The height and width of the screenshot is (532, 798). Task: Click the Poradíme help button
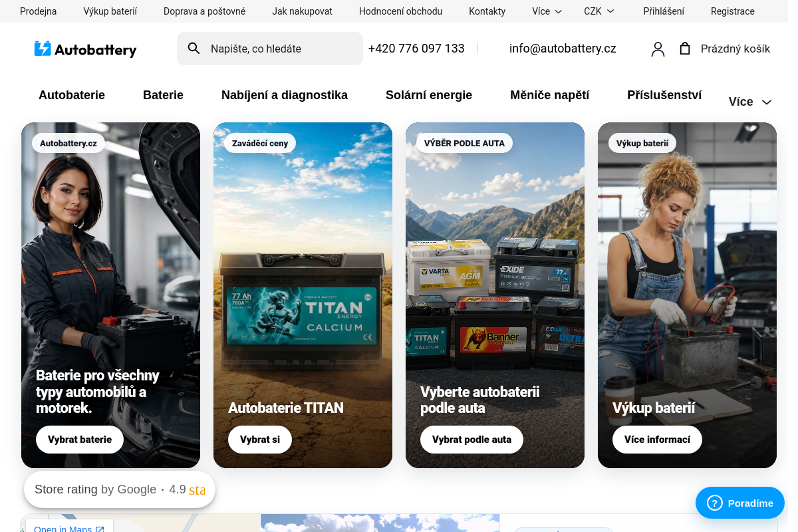click(x=740, y=503)
